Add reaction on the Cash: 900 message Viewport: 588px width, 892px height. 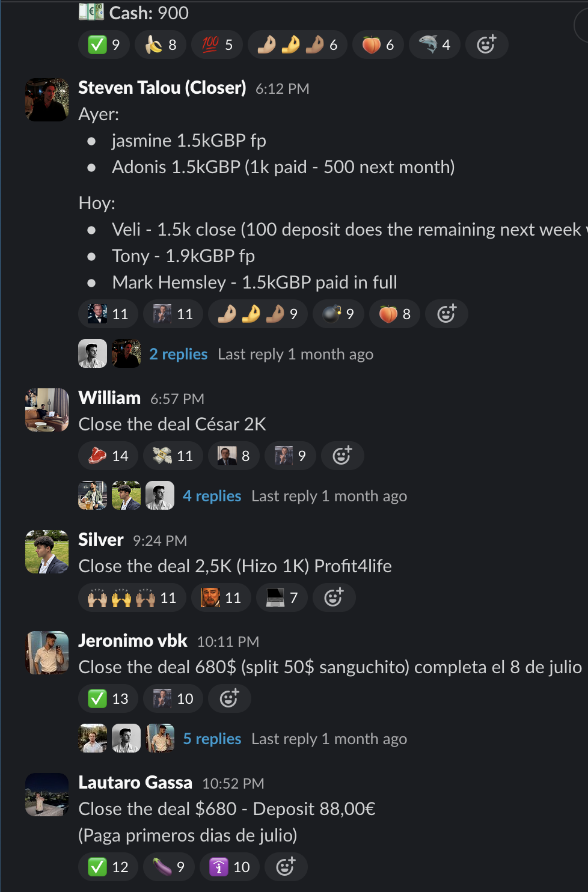click(486, 44)
